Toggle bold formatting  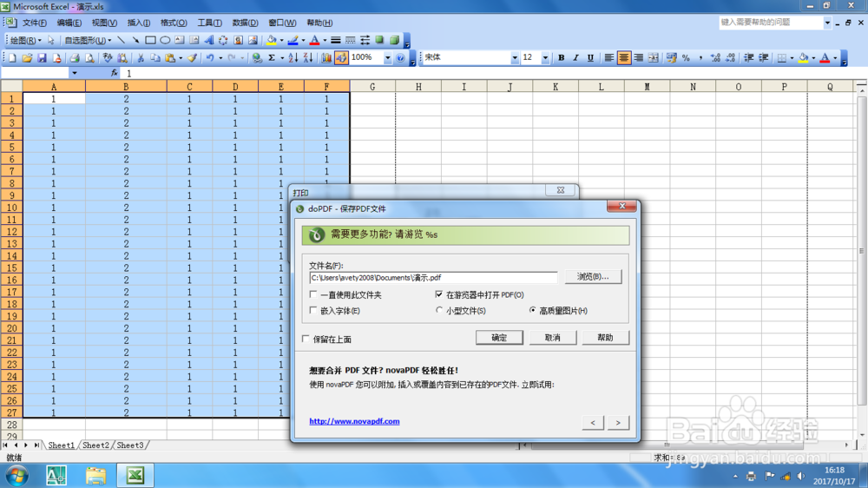click(x=561, y=57)
